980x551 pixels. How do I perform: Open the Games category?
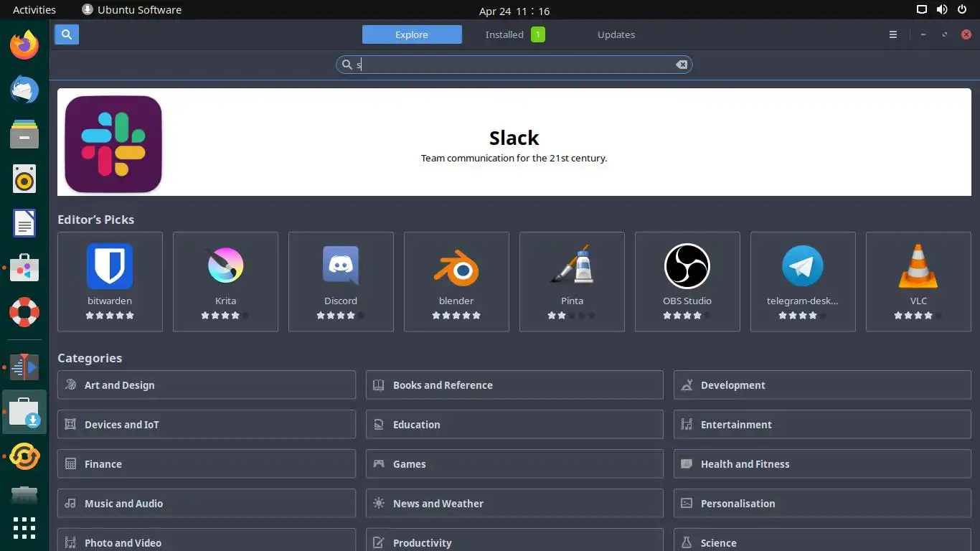pos(514,463)
